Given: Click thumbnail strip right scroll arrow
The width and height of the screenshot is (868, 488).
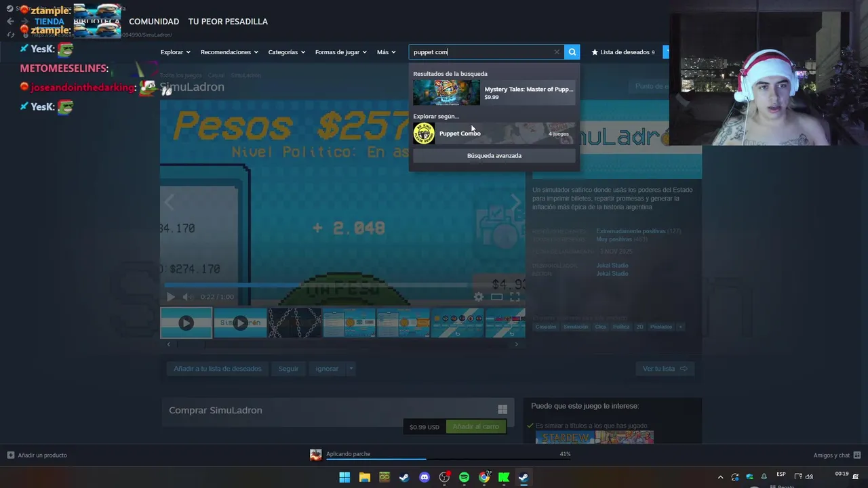Looking at the screenshot, I should (x=516, y=344).
